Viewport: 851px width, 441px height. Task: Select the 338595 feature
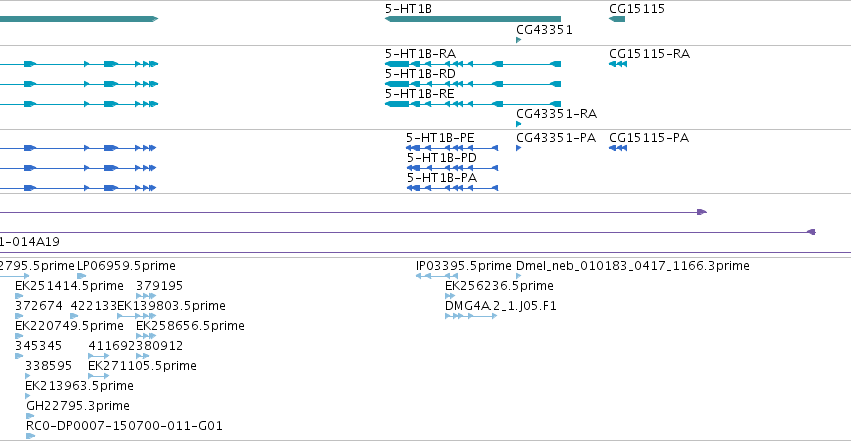28,376
